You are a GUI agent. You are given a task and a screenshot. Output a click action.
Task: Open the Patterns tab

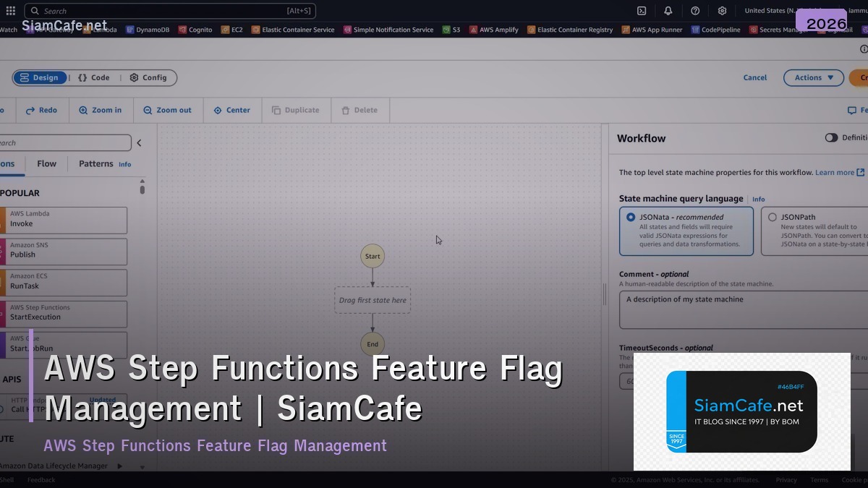coord(95,164)
